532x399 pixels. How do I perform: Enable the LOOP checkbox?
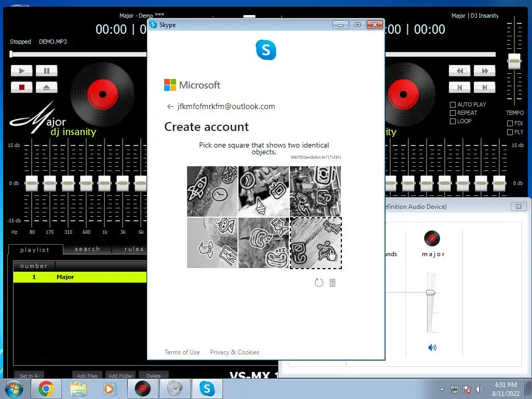pyautogui.click(x=453, y=121)
